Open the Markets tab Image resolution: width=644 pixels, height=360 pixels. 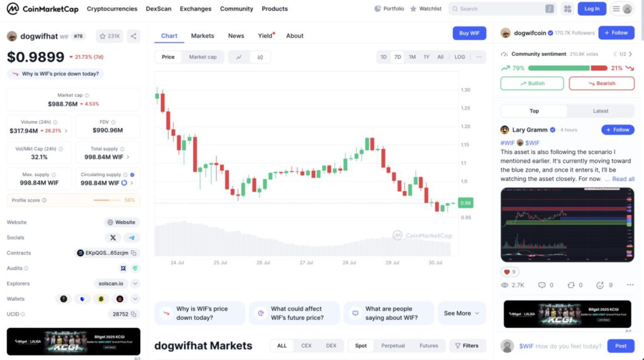(203, 36)
